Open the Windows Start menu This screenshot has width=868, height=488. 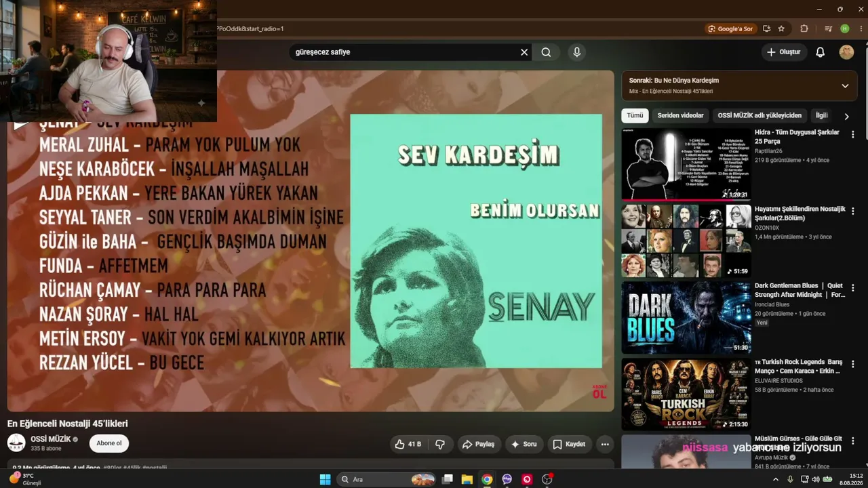pos(325,479)
